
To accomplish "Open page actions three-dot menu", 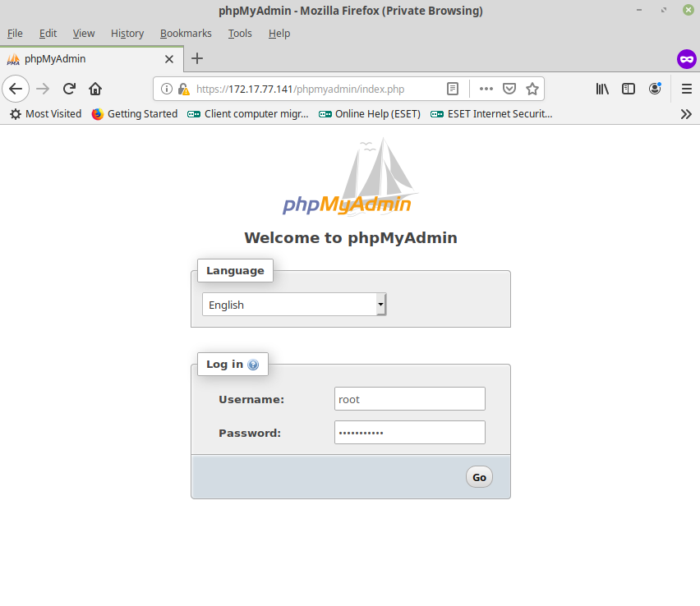I will [x=486, y=90].
